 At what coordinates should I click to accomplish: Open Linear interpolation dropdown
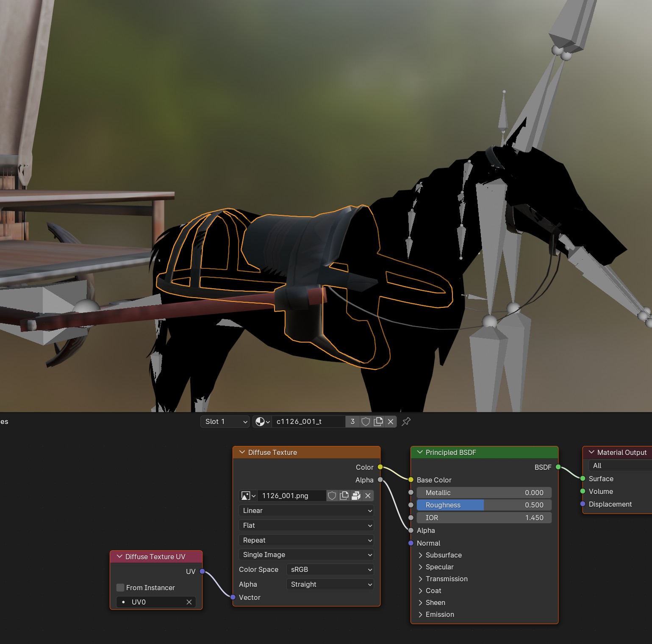point(306,510)
